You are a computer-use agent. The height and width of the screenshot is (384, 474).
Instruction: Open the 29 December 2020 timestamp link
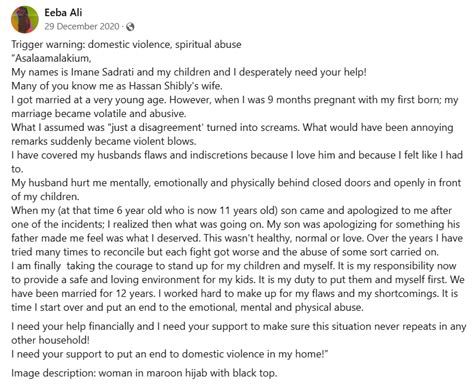[x=82, y=26]
